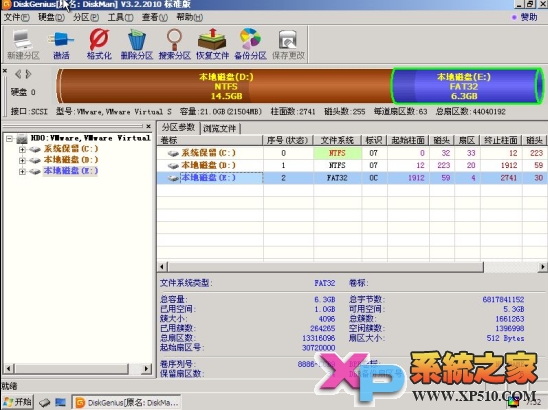This screenshot has height=410, width=548.
Task: Collapse the HD0 VMware disk node
Action: (9, 139)
